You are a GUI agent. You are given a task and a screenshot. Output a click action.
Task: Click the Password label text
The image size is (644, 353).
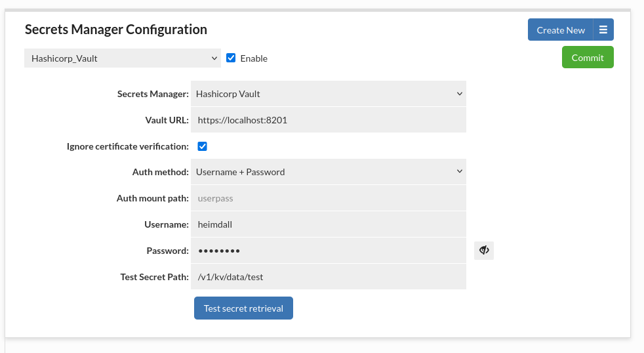click(167, 251)
